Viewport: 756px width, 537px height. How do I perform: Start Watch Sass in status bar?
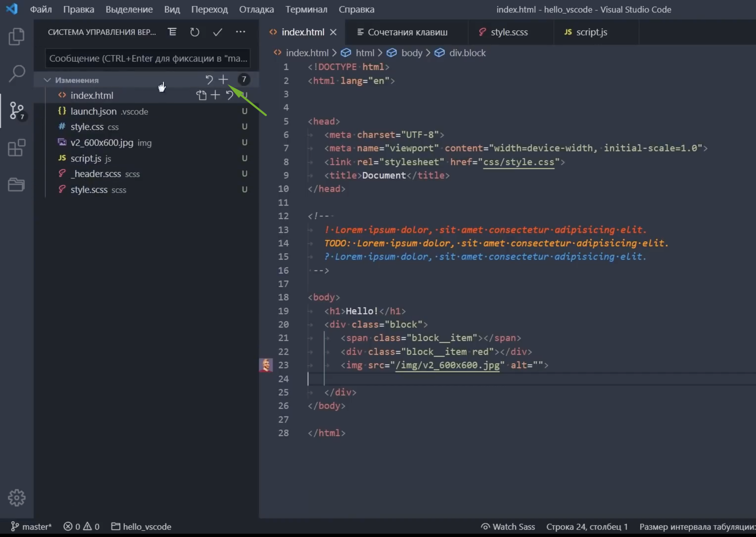coord(508,526)
